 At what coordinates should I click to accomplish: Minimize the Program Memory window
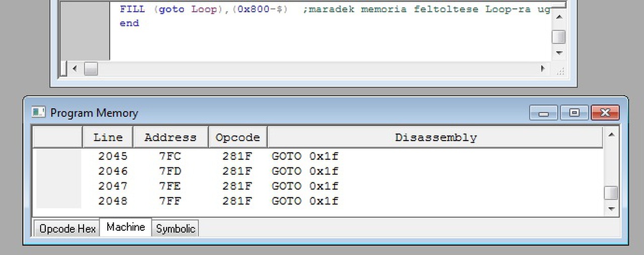543,113
